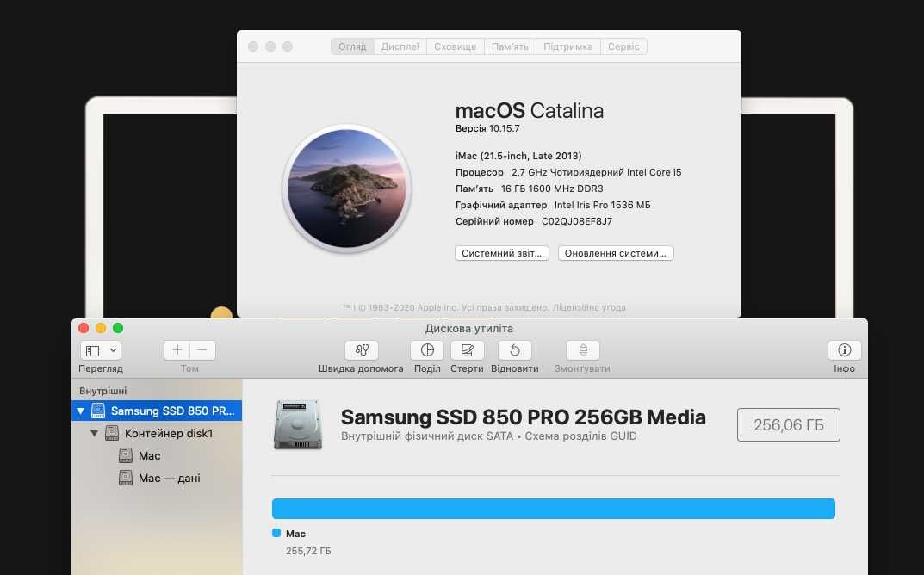Click the remove volume minus button

pyautogui.click(x=202, y=350)
